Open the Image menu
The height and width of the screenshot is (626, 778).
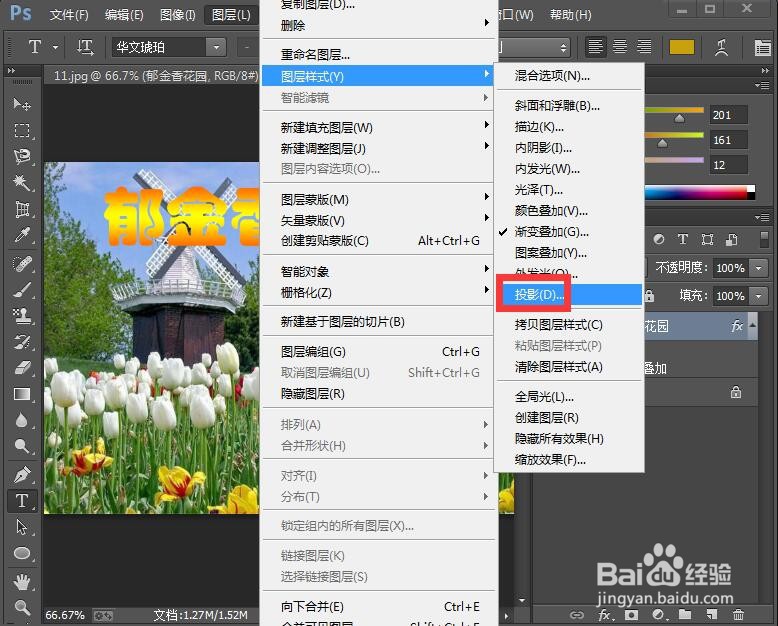tap(178, 15)
